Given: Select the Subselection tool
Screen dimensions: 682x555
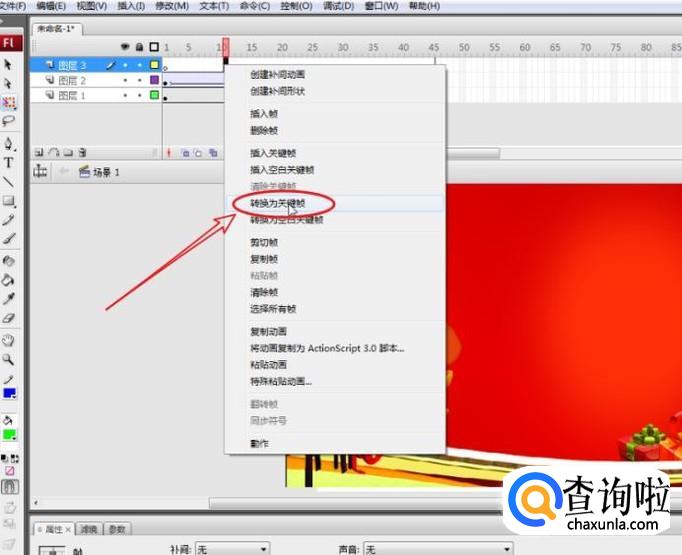Looking at the screenshot, I should tap(8, 84).
